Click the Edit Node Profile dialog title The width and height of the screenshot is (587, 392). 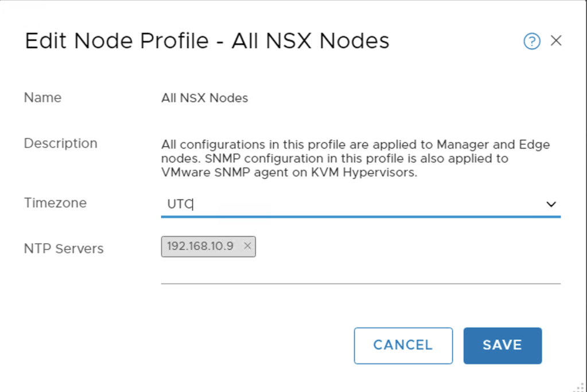coord(207,41)
